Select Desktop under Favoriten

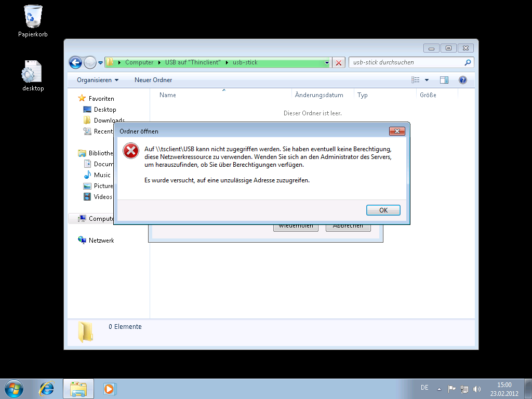click(x=105, y=110)
